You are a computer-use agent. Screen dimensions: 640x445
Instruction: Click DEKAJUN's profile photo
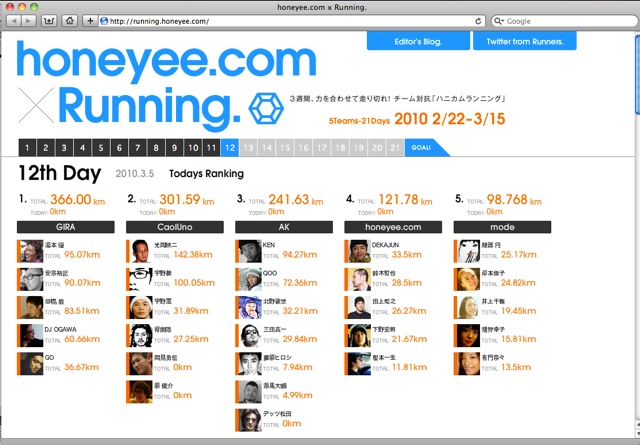click(x=359, y=251)
